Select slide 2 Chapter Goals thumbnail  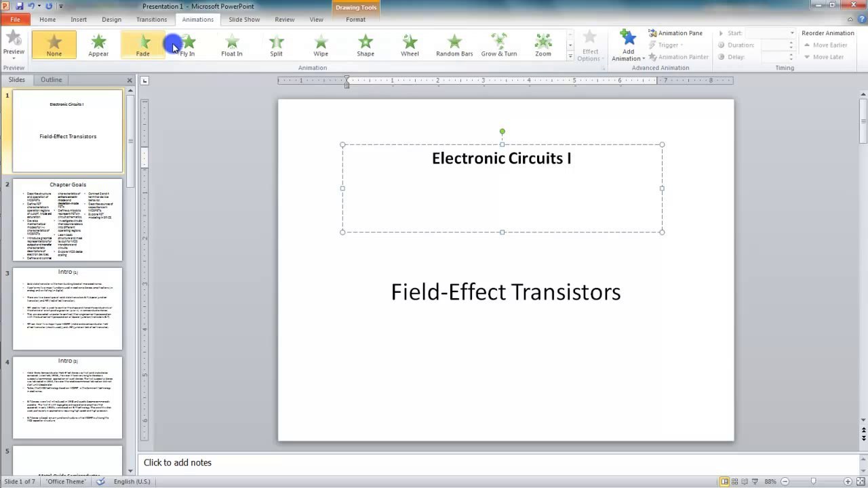[67, 220]
